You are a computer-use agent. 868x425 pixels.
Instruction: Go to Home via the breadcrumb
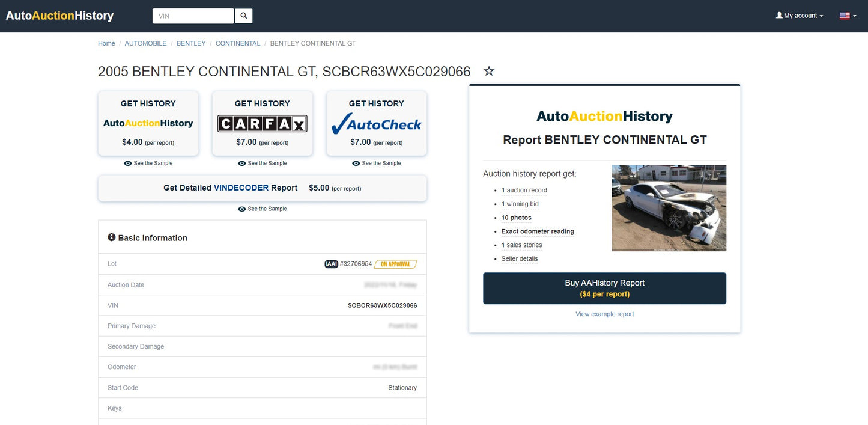coord(106,43)
